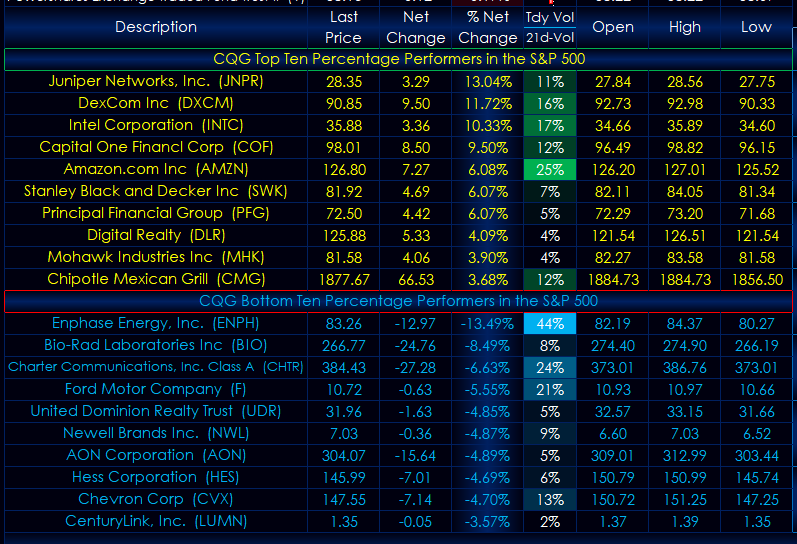Click Newell Brands' last price 7.03
The image size is (797, 544).
click(344, 433)
